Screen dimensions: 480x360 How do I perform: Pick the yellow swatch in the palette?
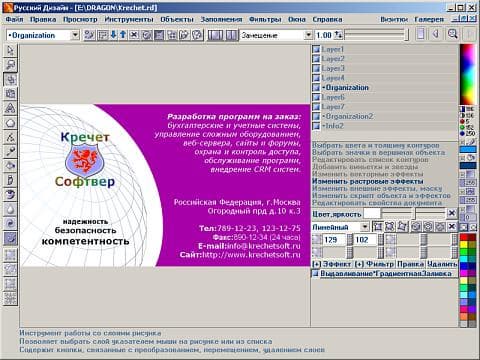(464, 245)
